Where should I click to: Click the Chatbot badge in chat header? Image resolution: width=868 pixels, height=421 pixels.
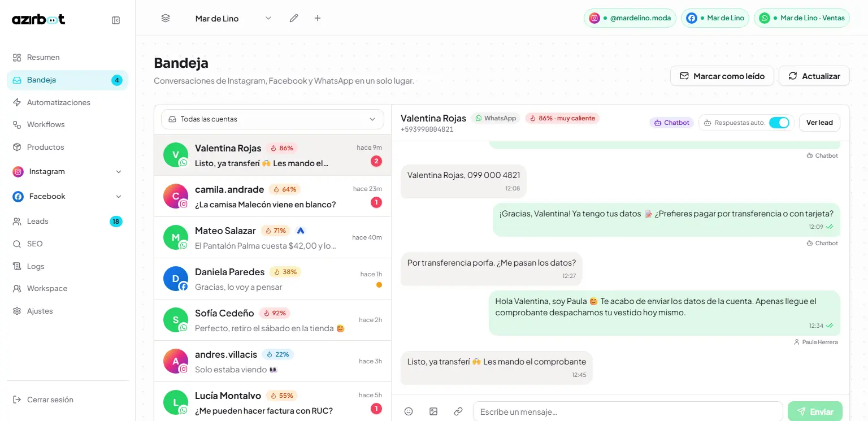672,123
